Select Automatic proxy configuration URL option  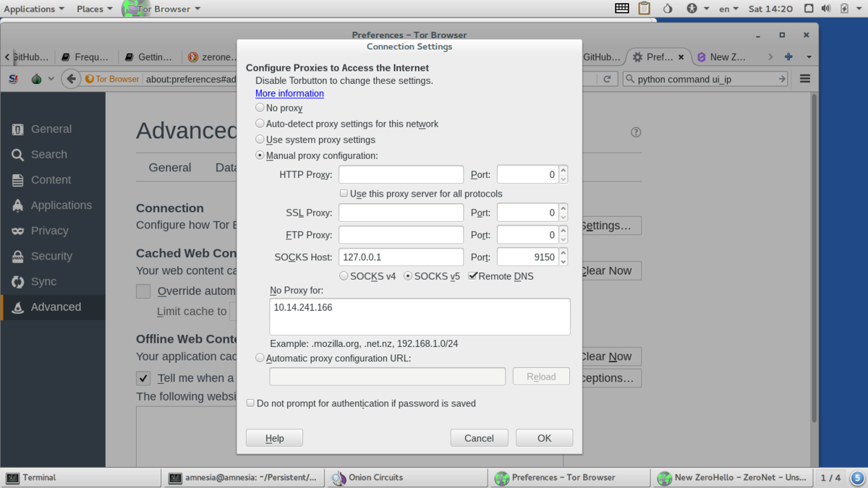tap(260, 357)
